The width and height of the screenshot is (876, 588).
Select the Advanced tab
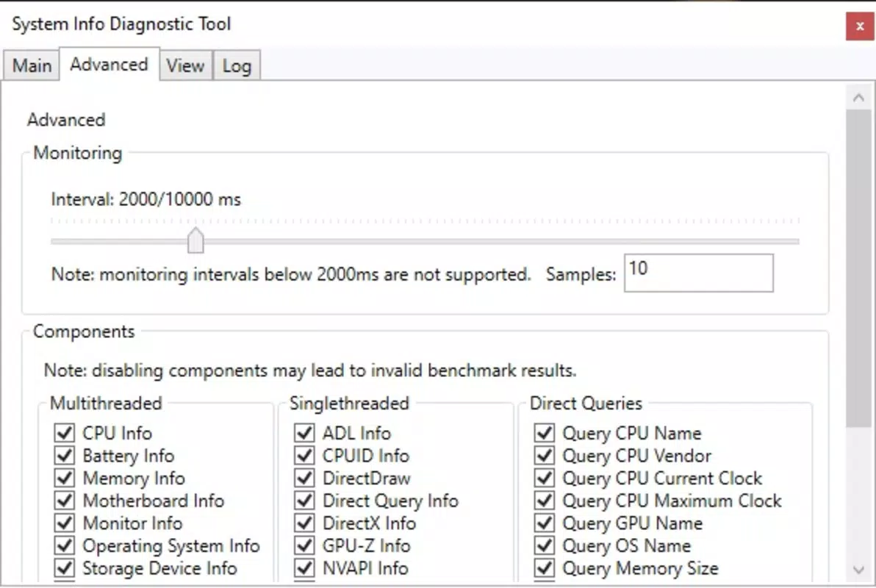(109, 64)
